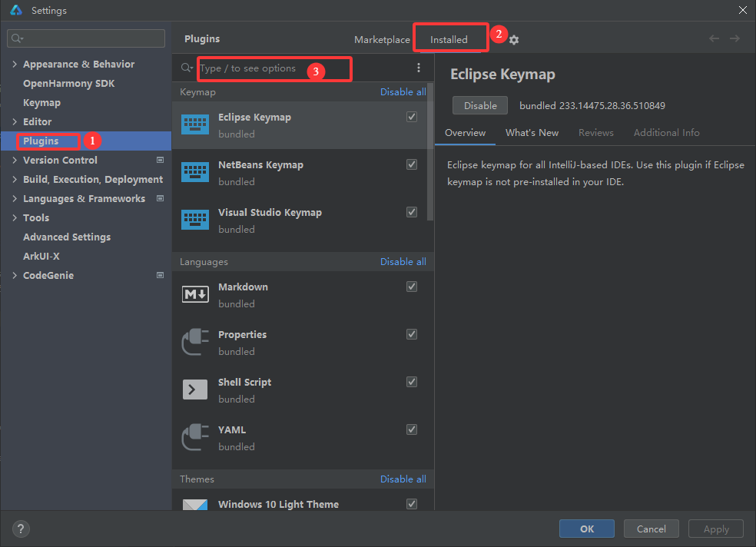Viewport: 756px width, 547px height.
Task: Uncheck the Markdown plugin checkbox
Action: [x=412, y=287]
